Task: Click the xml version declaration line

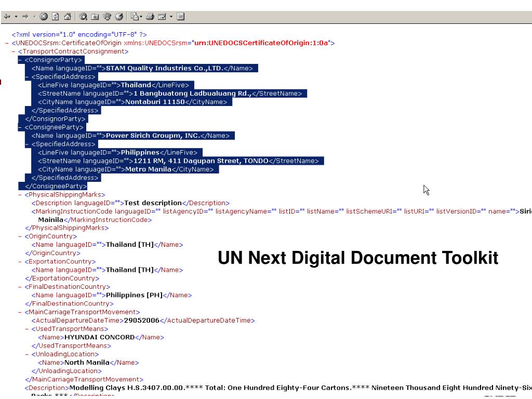Action: point(79,35)
